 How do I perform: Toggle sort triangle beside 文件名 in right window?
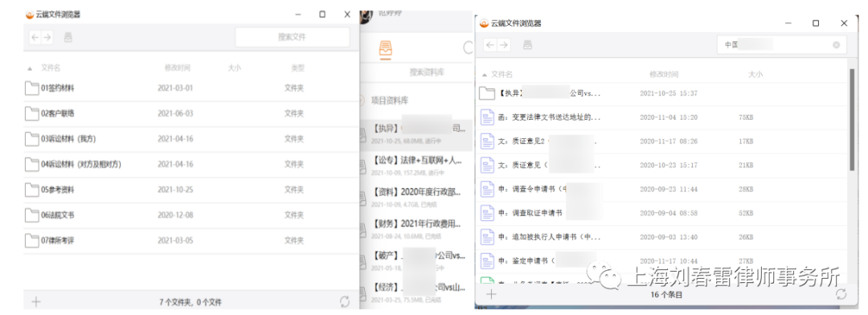pos(485,74)
